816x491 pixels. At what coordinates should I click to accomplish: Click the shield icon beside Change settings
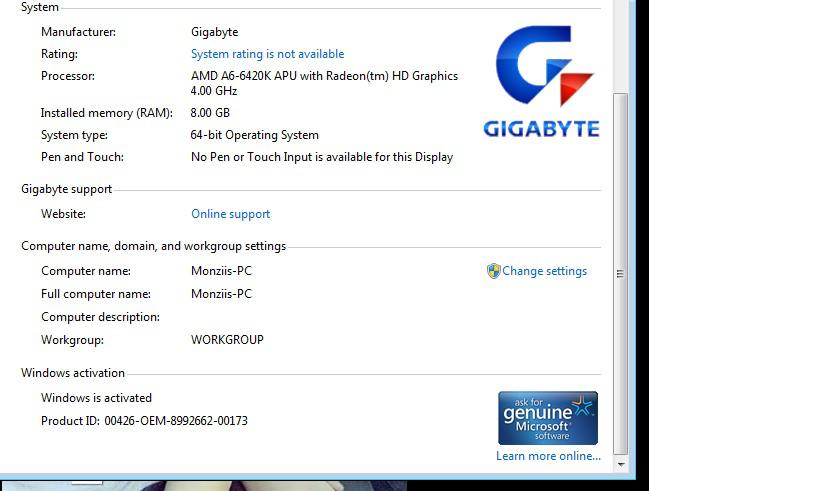[493, 271]
